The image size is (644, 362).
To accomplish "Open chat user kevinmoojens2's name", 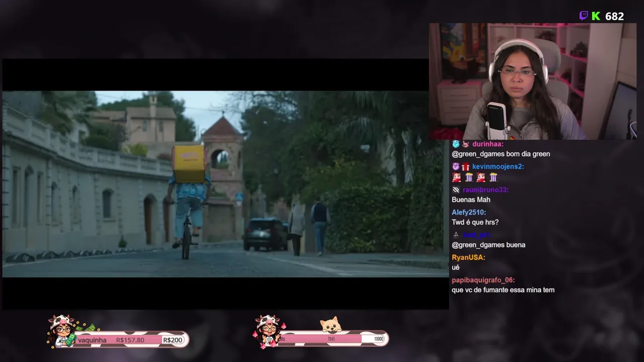I will tap(498, 167).
